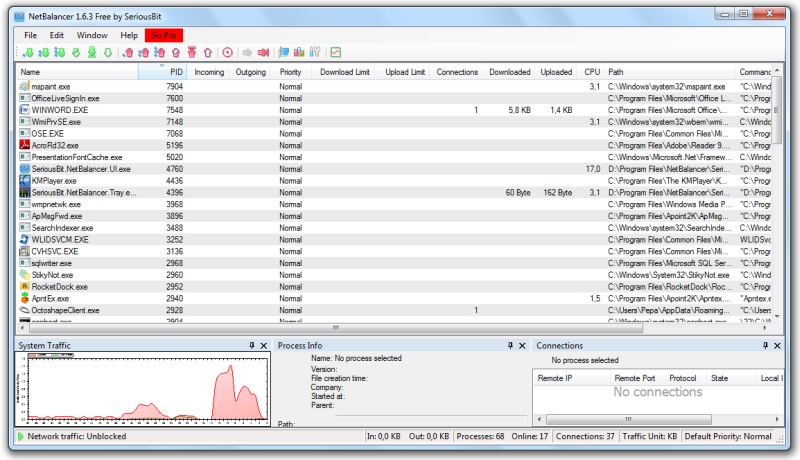The height and width of the screenshot is (460, 800).
Task: Sort by the Uploaded column header
Action: pos(556,72)
